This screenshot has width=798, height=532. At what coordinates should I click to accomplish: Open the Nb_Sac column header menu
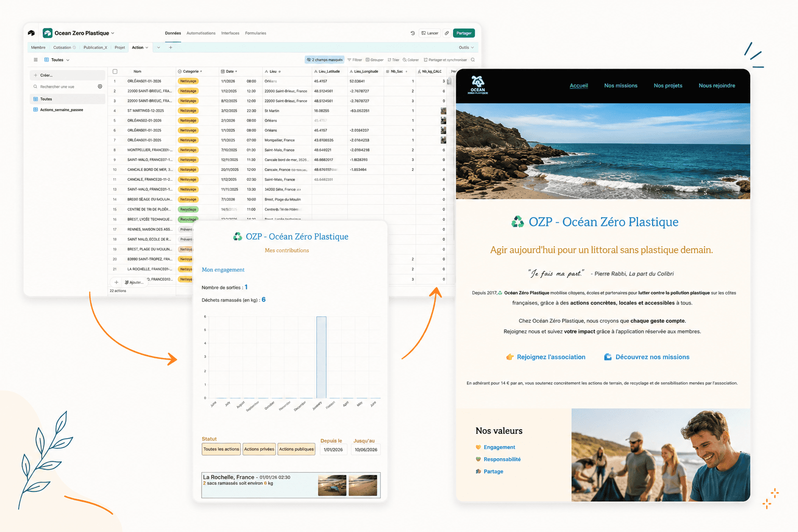coord(406,71)
